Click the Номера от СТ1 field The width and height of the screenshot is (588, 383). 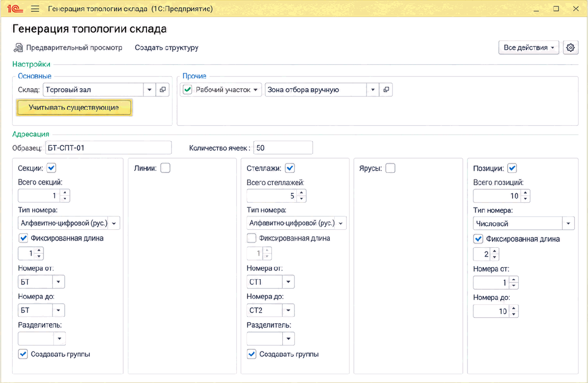[x=265, y=282]
